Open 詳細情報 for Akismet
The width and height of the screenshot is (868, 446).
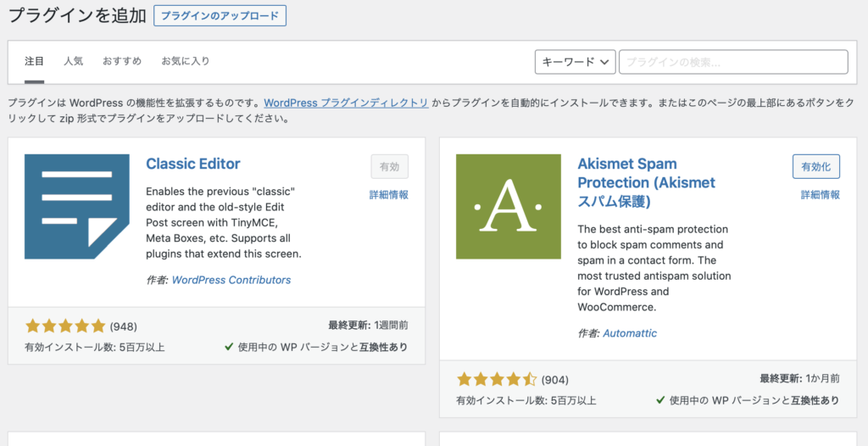[821, 195]
